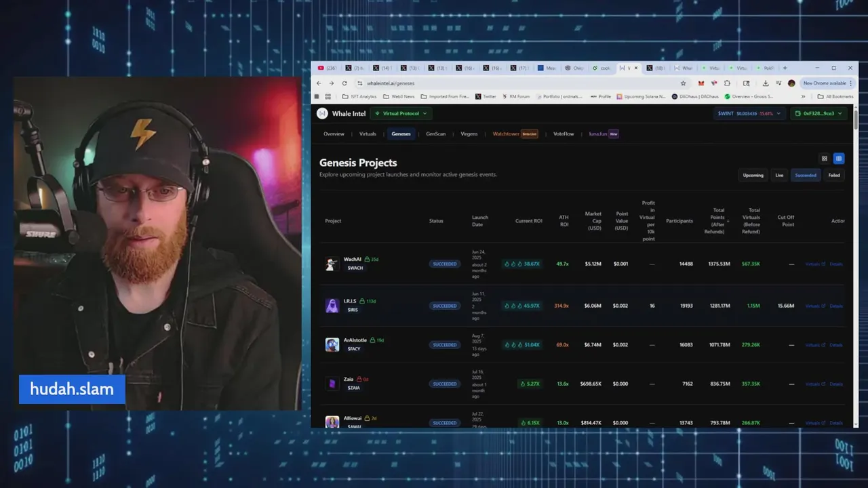This screenshot has width=868, height=488.
Task: Open Watchtower Beta Live tab
Action: coord(515,134)
